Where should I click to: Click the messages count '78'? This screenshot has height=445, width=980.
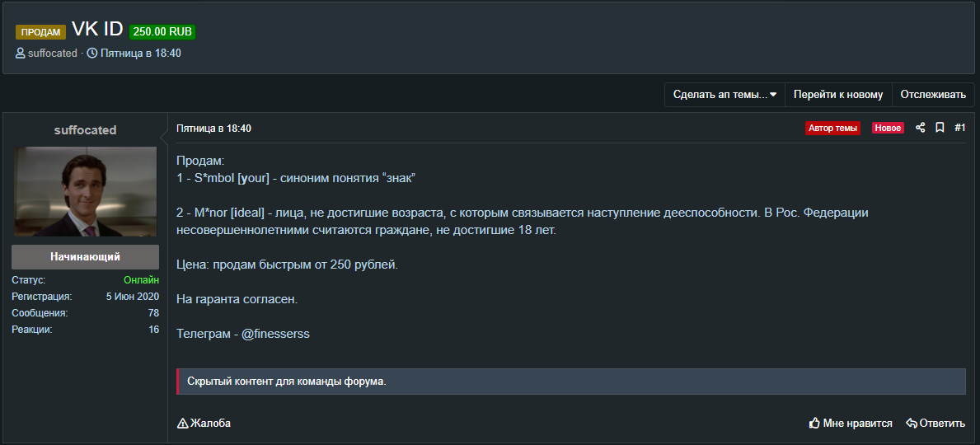pyautogui.click(x=154, y=312)
